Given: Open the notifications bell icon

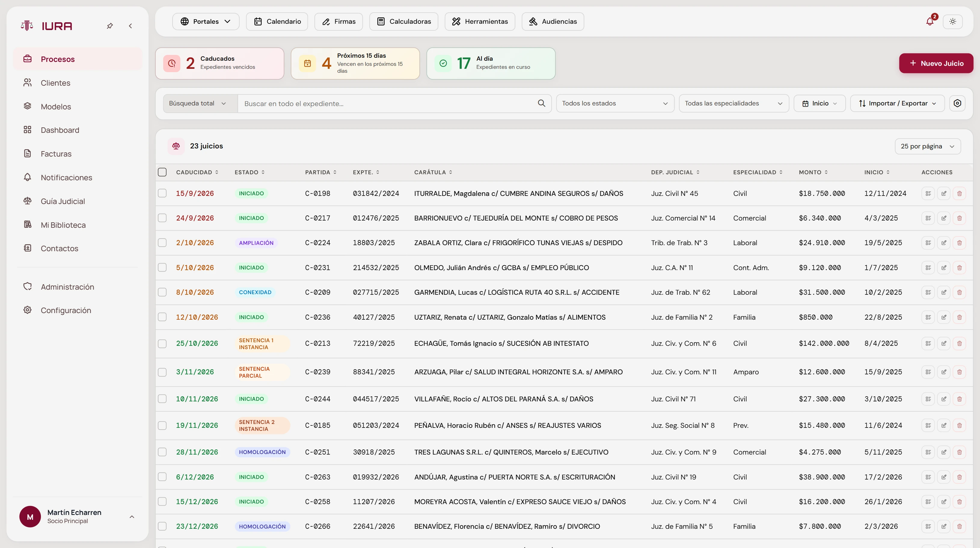Looking at the screenshot, I should pyautogui.click(x=930, y=21).
